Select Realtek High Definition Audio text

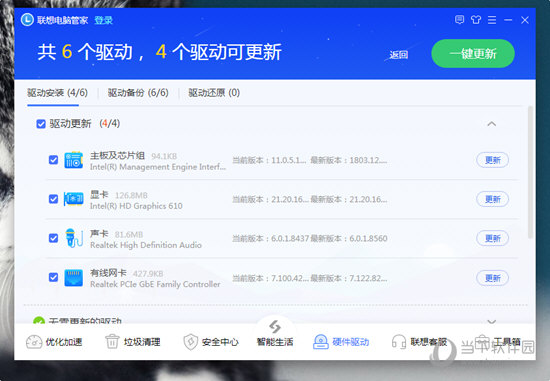coord(146,245)
